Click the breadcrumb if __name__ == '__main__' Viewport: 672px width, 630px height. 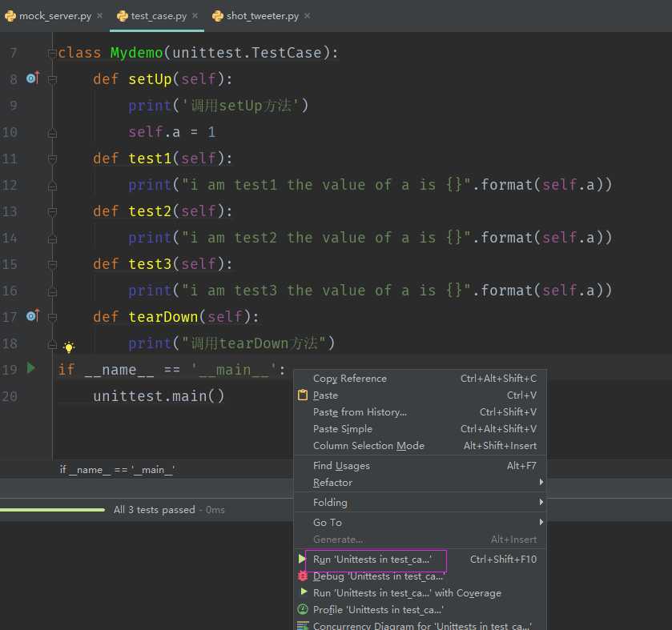coord(117,469)
